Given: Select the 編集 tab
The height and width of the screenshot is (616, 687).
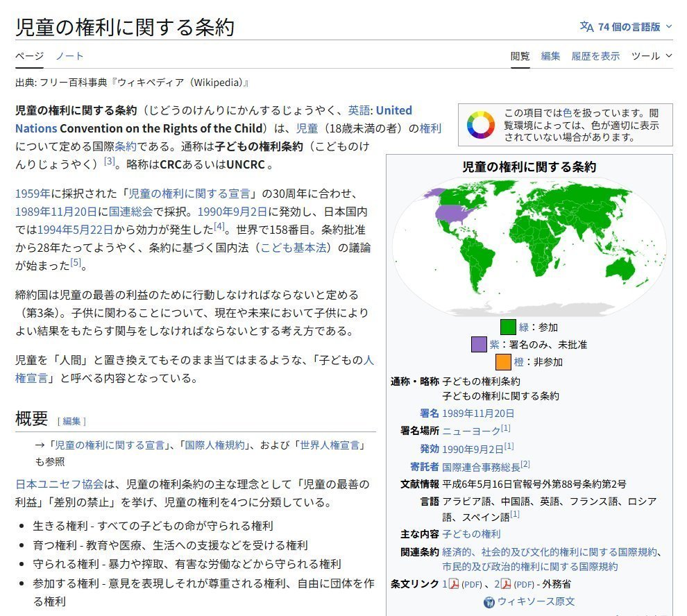Looking at the screenshot, I should point(550,56).
